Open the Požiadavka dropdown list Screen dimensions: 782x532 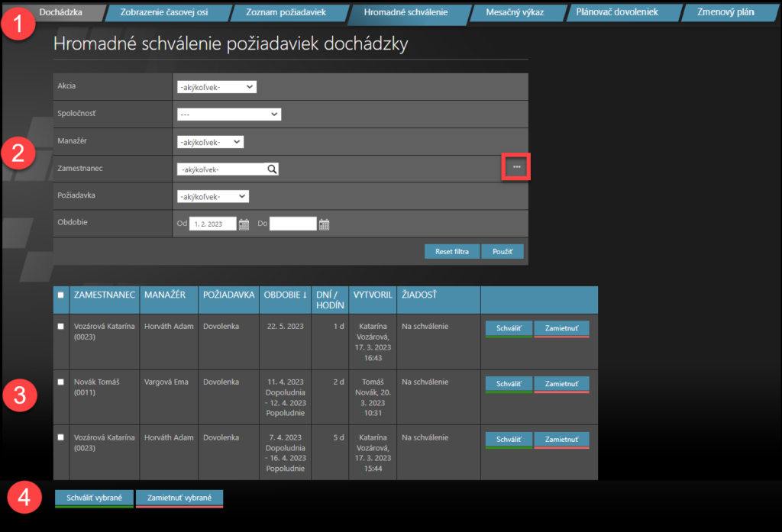[212, 197]
